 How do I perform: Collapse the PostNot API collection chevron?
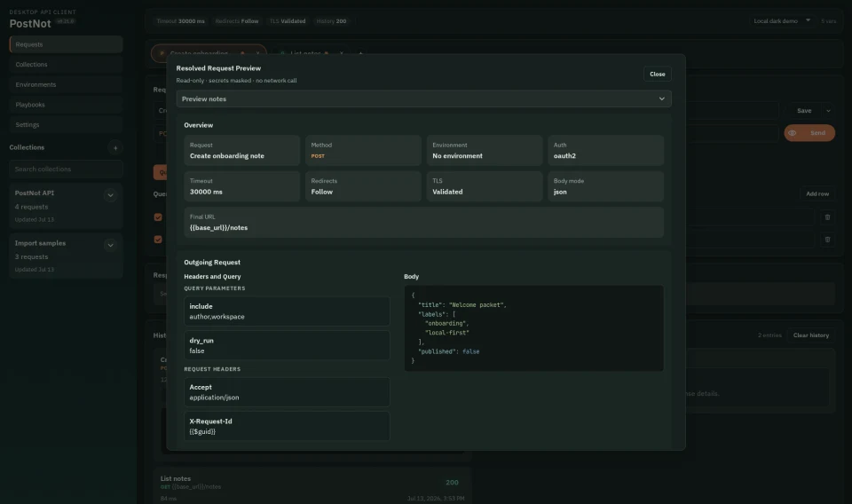[110, 195]
